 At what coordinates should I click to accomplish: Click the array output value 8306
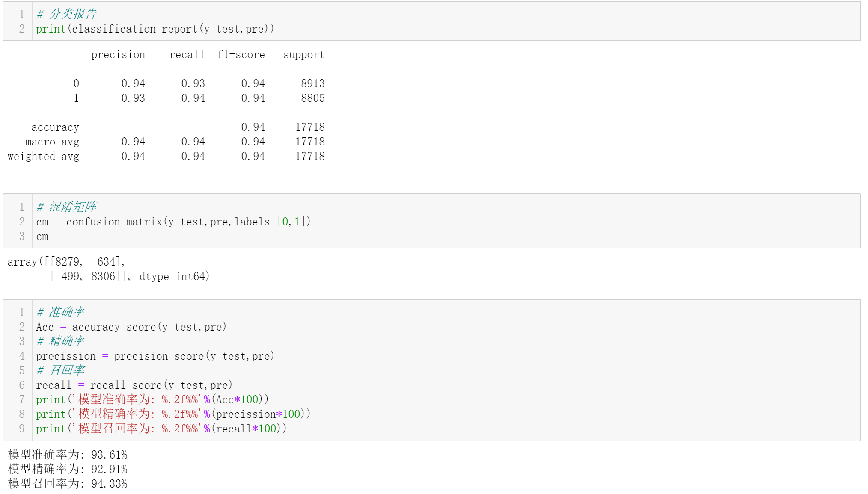[x=103, y=277]
